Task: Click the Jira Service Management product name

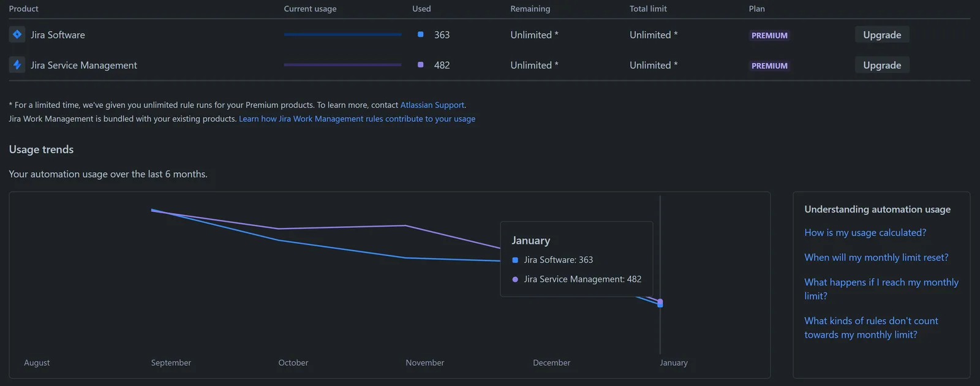Action: [x=84, y=65]
